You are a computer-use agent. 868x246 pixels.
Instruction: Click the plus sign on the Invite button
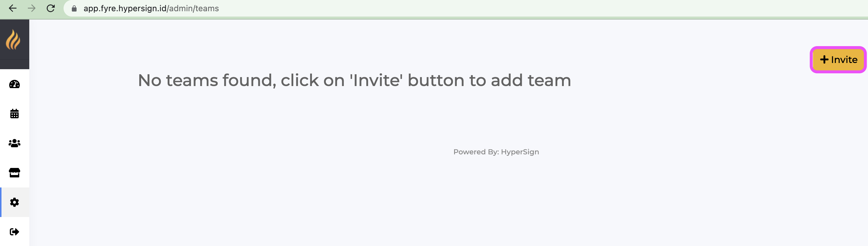point(824,60)
